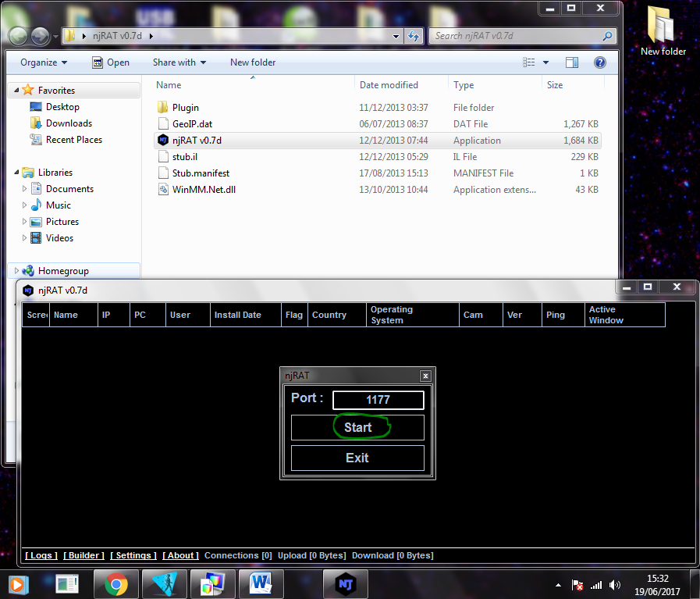Refresh the njRAT v0.7d folder view
700x599 pixels.
click(x=414, y=36)
